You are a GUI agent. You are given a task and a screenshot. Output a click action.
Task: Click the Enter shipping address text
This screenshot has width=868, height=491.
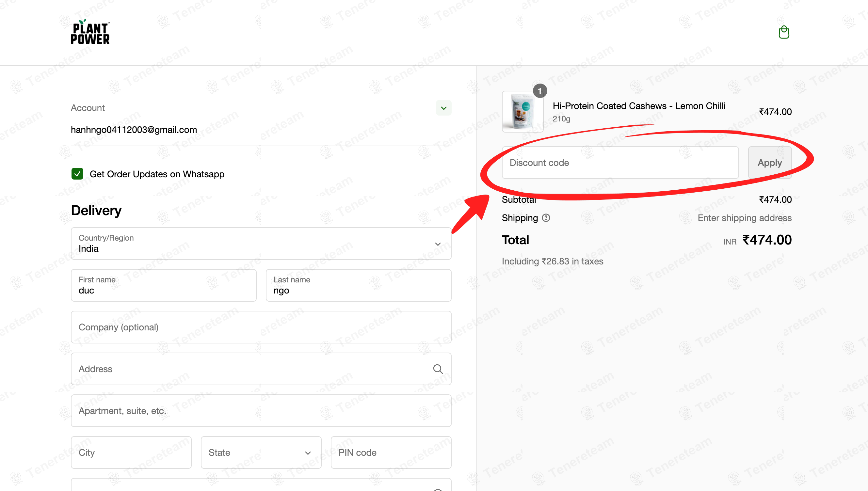pos(744,218)
